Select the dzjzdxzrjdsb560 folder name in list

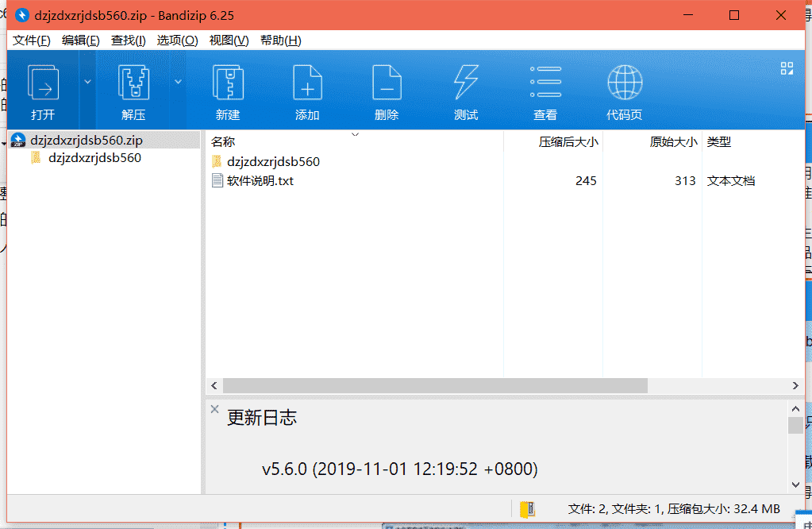tap(273, 162)
